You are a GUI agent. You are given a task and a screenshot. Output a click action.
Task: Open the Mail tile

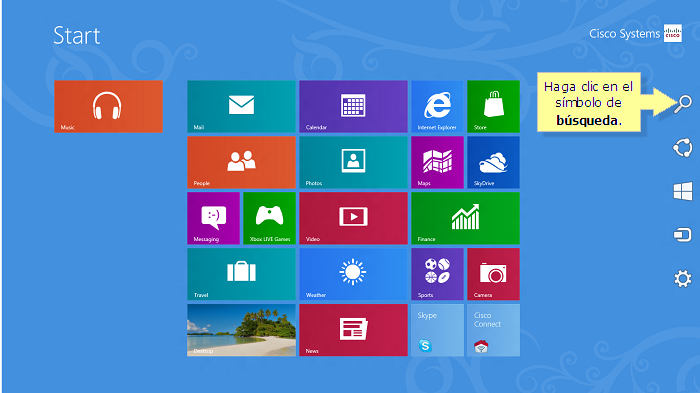click(x=241, y=106)
